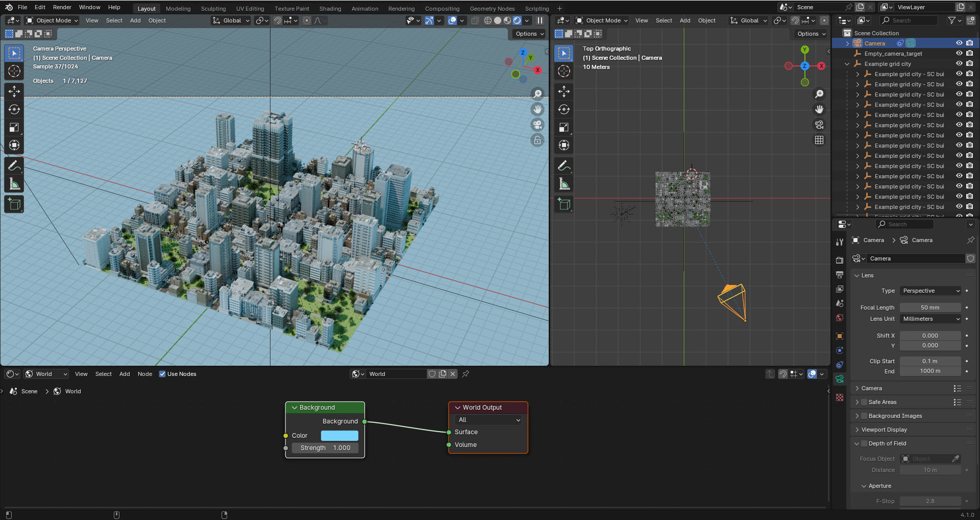The height and width of the screenshot is (520, 980).
Task: Click Background node Color swatch
Action: (x=339, y=436)
